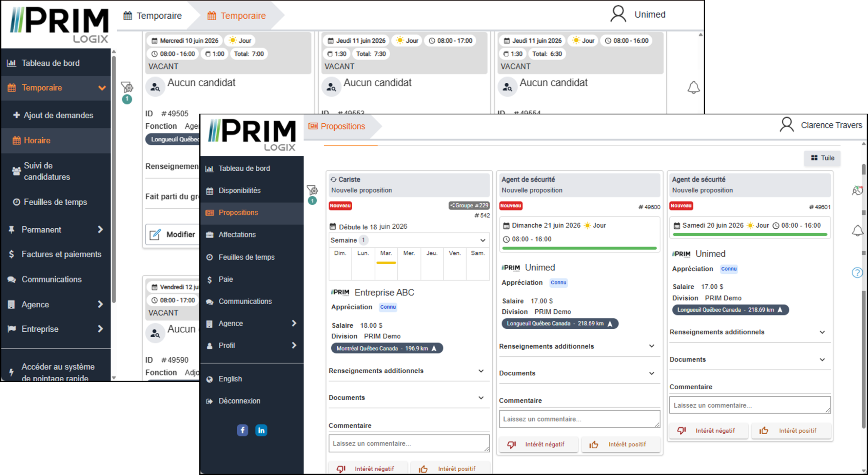Select the orange Temporaire breadcrumb tab

237,16
